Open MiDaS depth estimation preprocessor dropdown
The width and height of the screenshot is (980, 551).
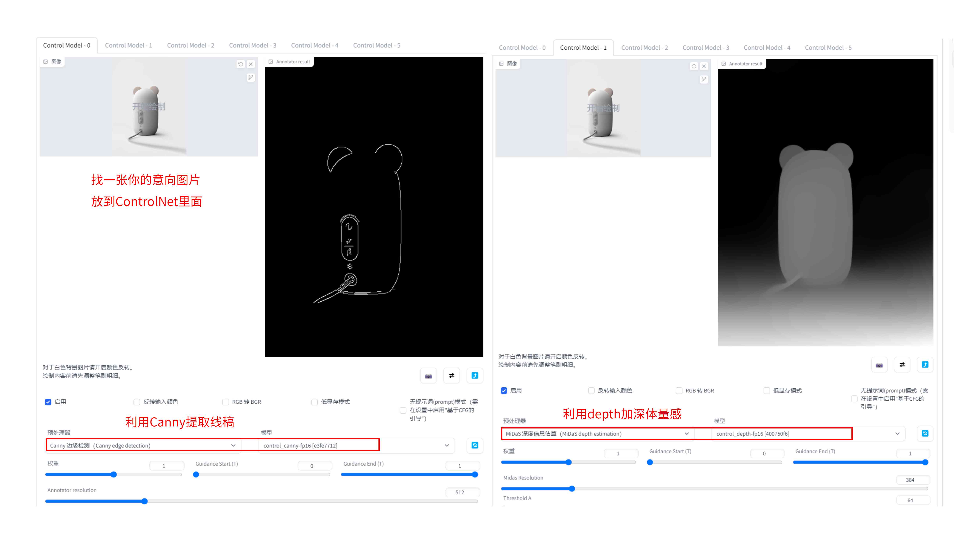[598, 433]
